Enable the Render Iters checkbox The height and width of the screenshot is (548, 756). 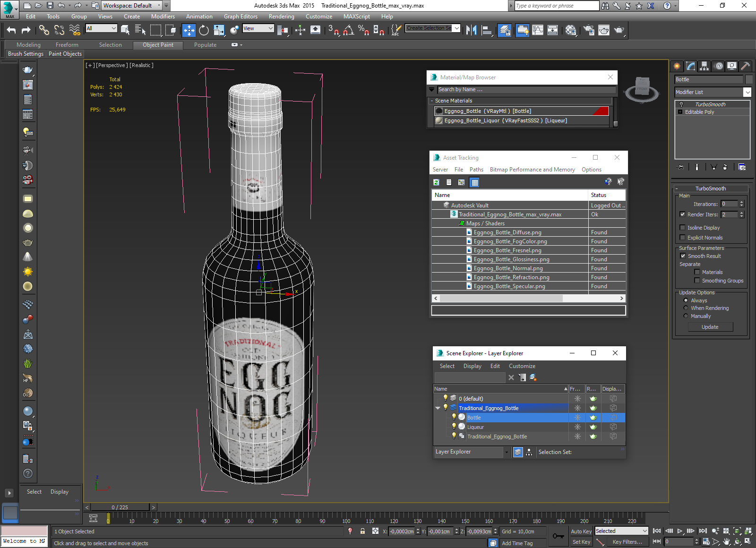point(682,214)
